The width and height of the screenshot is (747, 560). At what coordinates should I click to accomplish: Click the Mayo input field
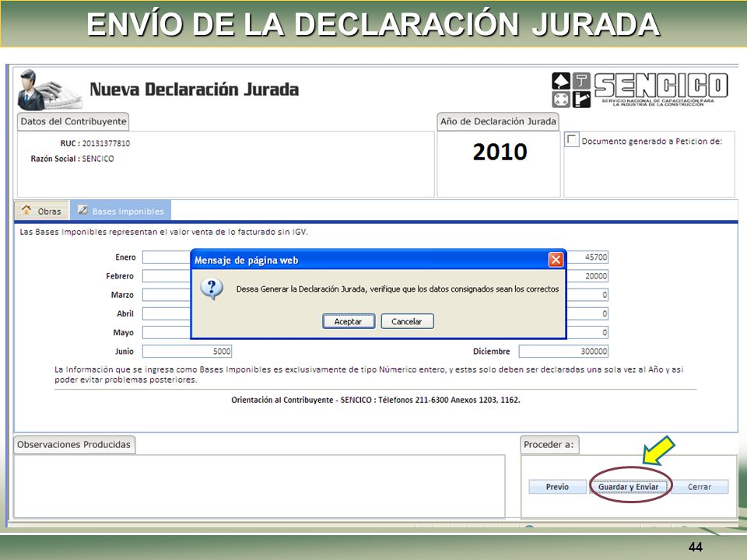coord(167,332)
